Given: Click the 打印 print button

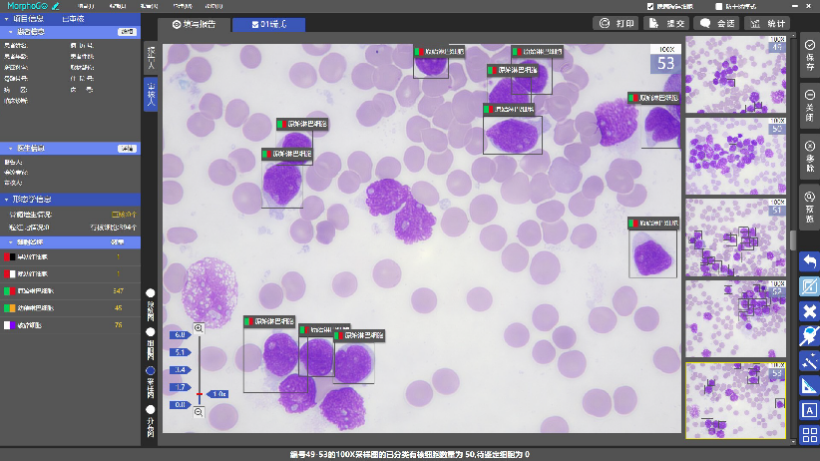Looking at the screenshot, I should (x=616, y=24).
